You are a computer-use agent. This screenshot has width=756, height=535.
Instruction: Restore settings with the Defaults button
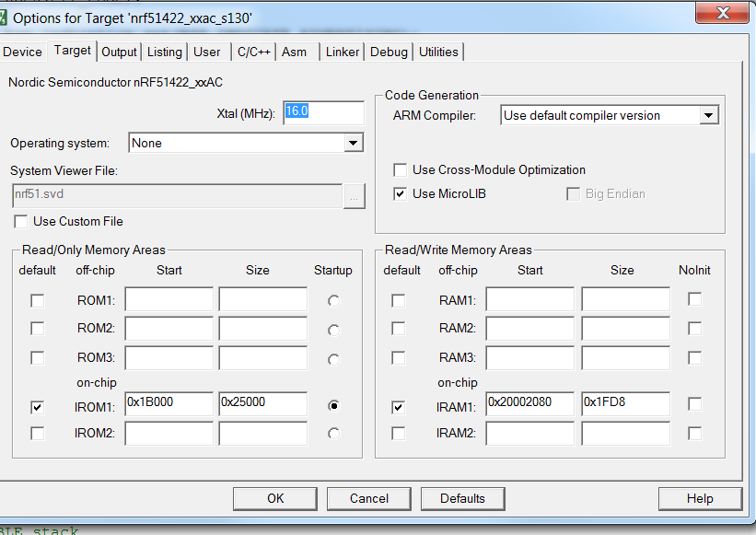coord(462,498)
